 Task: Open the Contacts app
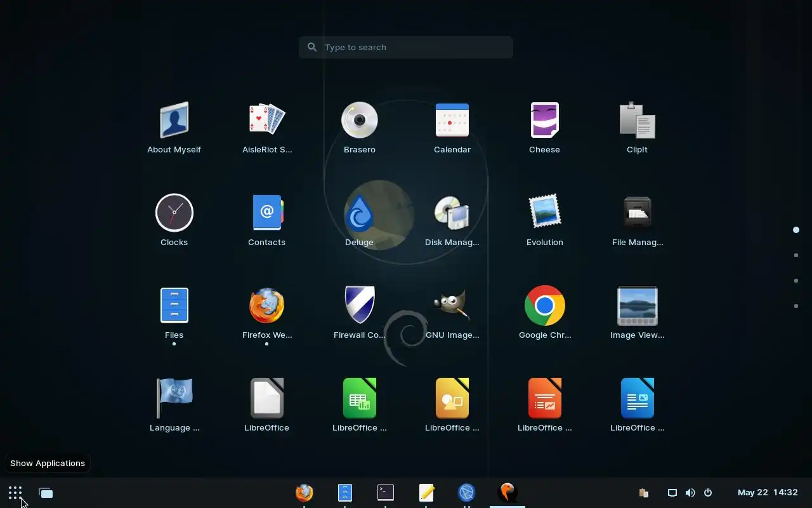pyautogui.click(x=266, y=213)
